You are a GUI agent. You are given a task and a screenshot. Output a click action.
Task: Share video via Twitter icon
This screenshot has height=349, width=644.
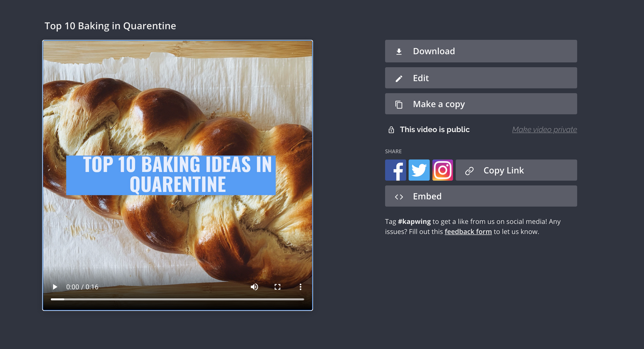(419, 170)
